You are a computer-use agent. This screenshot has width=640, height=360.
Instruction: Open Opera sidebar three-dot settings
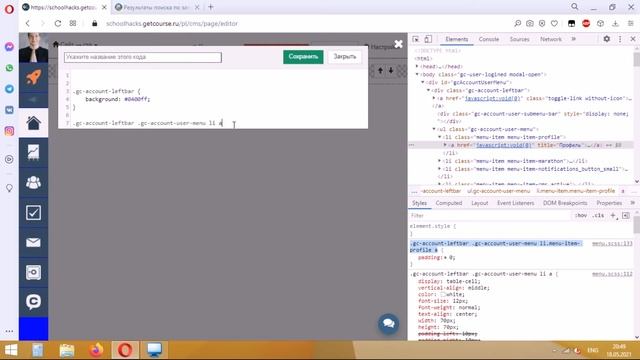click(x=9, y=331)
